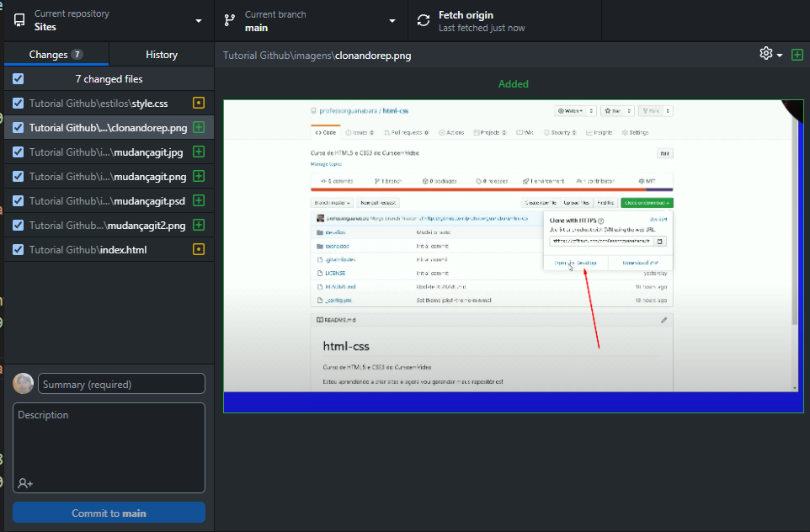This screenshot has width=810, height=532.
Task: Click the 7 changed files label
Action: point(109,78)
